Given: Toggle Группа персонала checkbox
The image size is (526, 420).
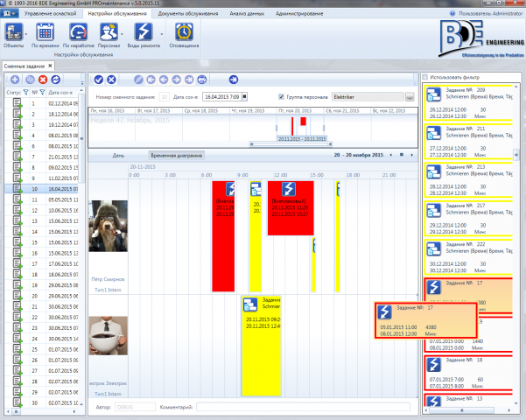Looking at the screenshot, I should (281, 97).
